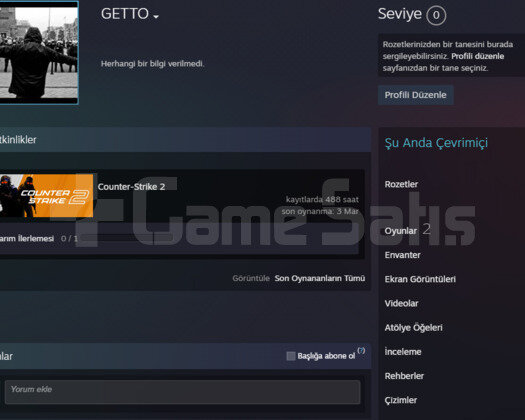Screen dimensions: 525x420
Task: Open the Oyunlar 2 sidebar link
Action: pos(407,230)
